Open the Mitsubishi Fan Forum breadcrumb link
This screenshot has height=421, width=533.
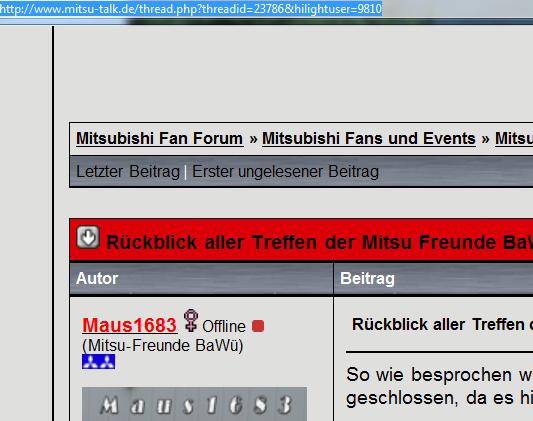(160, 139)
